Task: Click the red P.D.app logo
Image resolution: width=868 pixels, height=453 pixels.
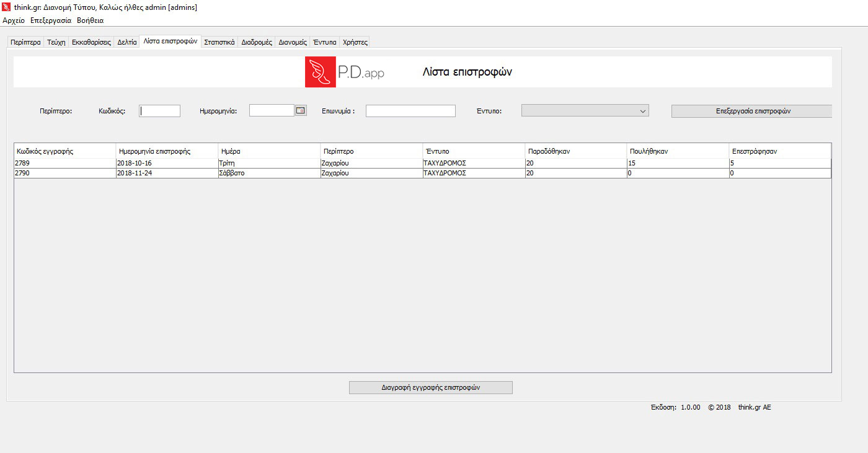Action: coord(321,72)
